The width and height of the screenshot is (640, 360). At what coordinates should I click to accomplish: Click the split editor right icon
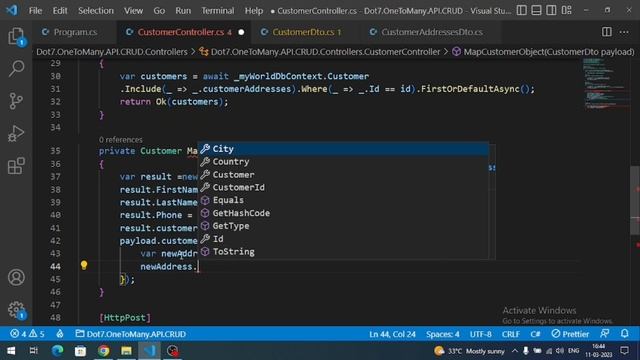[607, 32]
